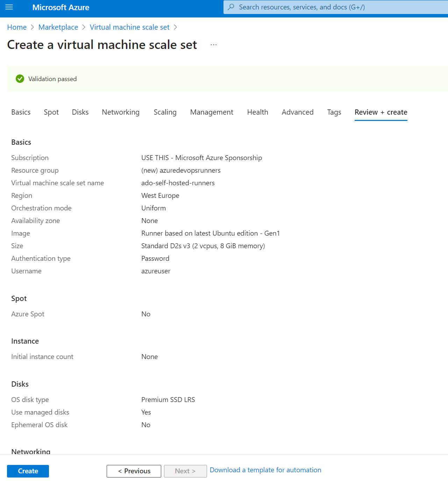Navigate to Marketplace breadcrumb
The width and height of the screenshot is (448, 481).
pos(58,27)
